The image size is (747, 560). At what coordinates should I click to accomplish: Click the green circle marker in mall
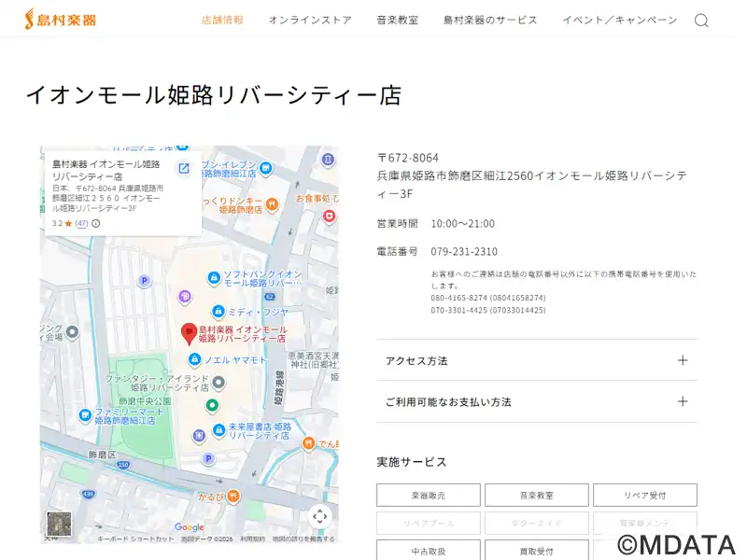point(212,405)
